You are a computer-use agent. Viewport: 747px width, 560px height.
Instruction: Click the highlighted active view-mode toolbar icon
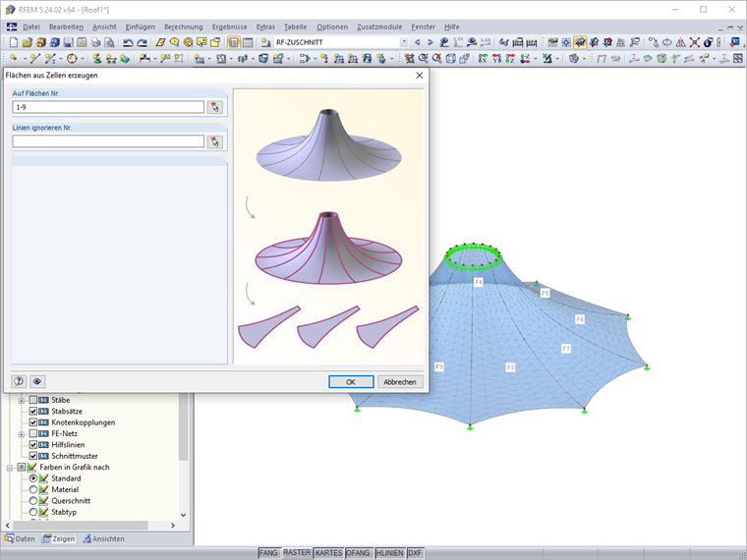point(580,42)
